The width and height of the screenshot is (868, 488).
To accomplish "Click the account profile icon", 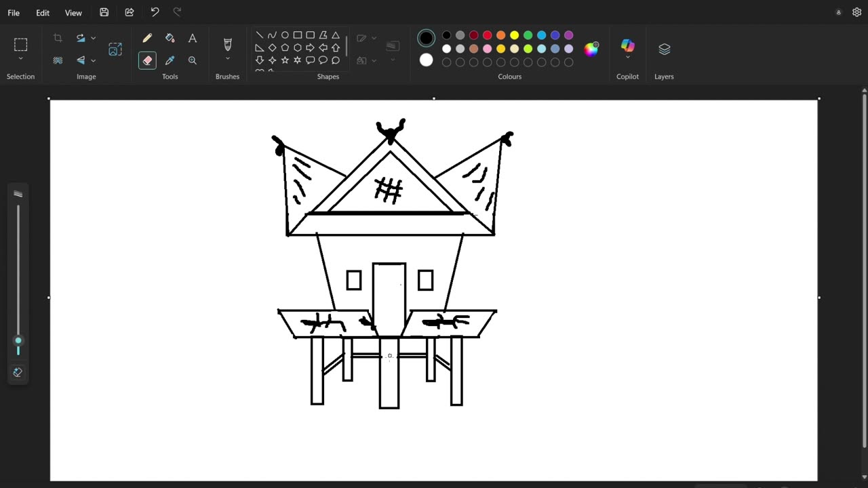I will (839, 12).
